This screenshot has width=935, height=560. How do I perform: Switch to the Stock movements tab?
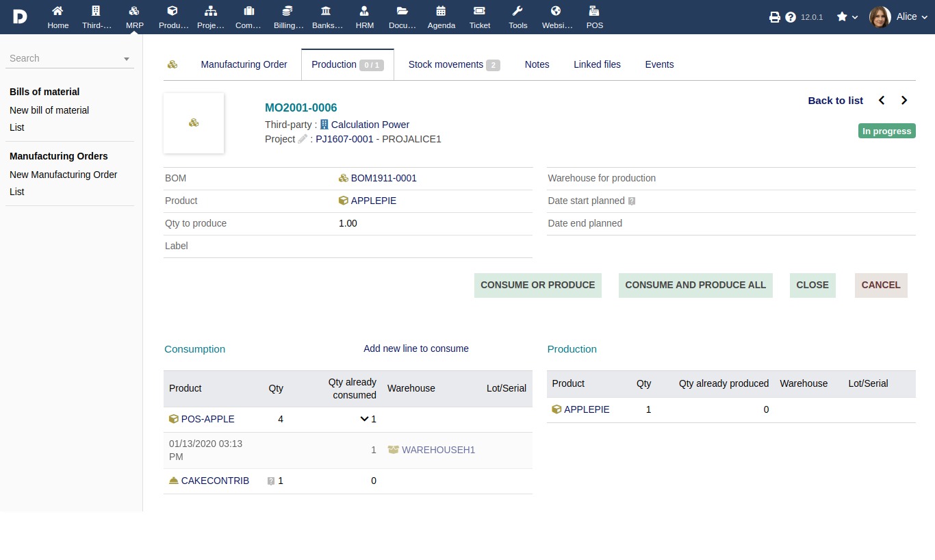(446, 64)
